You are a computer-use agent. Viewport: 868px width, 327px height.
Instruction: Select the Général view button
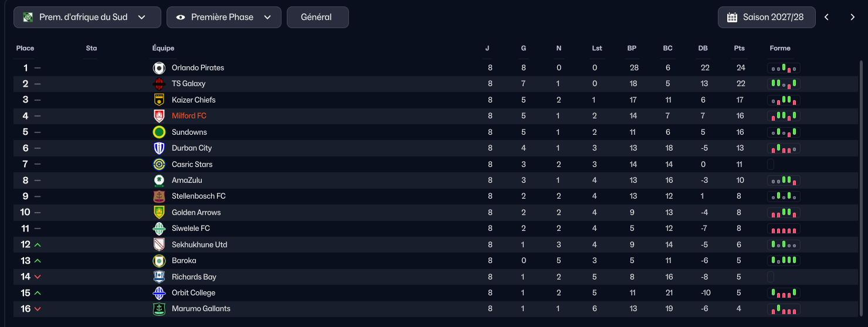tap(318, 18)
